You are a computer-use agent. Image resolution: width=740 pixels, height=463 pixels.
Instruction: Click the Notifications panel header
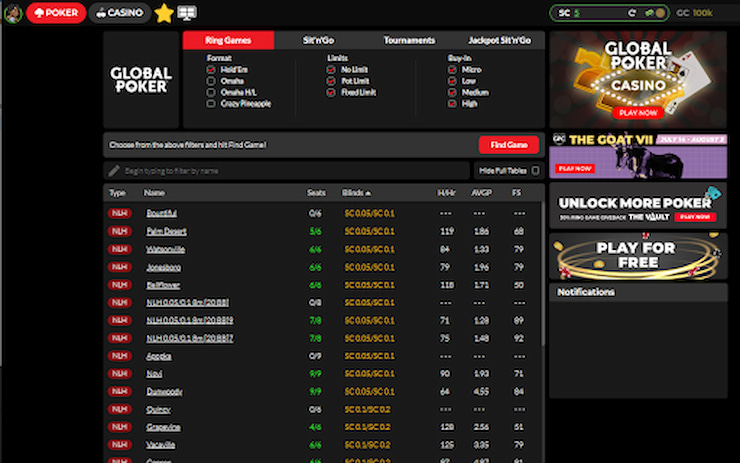[x=638, y=292]
